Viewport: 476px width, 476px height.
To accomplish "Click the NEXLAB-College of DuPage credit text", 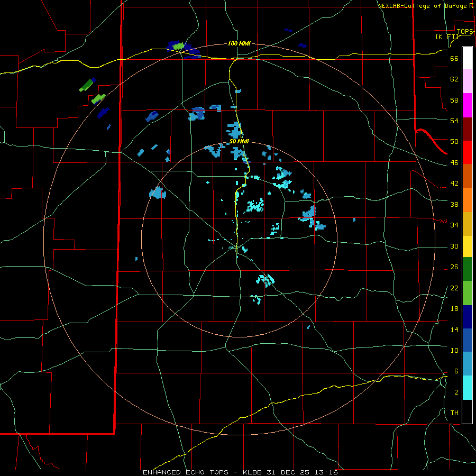I will (x=425, y=6).
